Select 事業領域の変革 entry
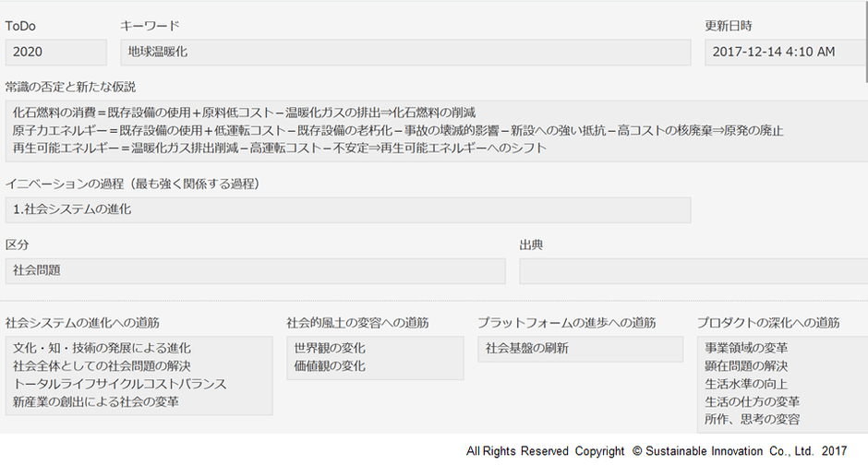Screen dimensions: 868x465 (x=746, y=349)
